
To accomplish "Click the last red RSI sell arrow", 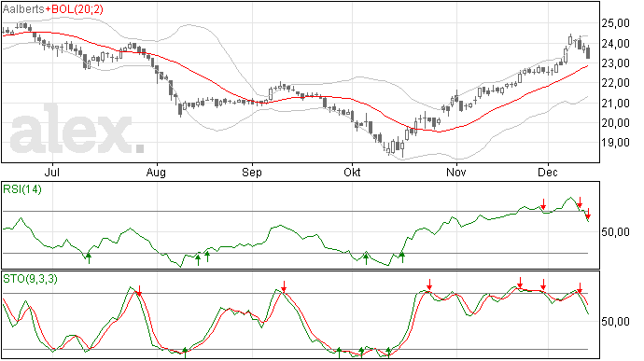I will tap(588, 214).
